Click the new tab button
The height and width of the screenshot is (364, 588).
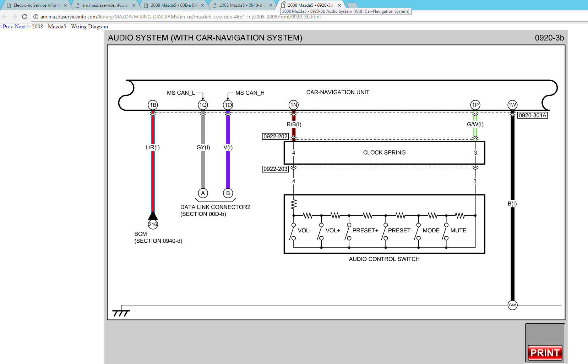click(352, 5)
